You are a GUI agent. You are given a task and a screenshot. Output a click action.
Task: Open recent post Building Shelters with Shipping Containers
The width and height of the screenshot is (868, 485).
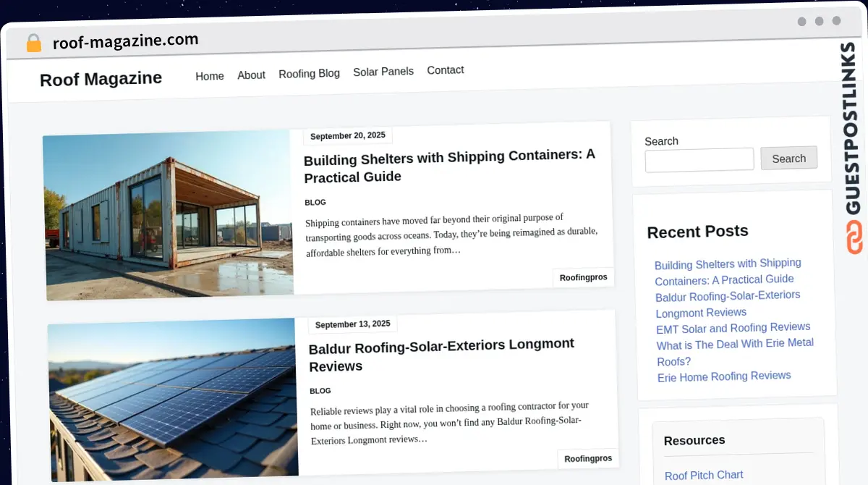pos(728,271)
